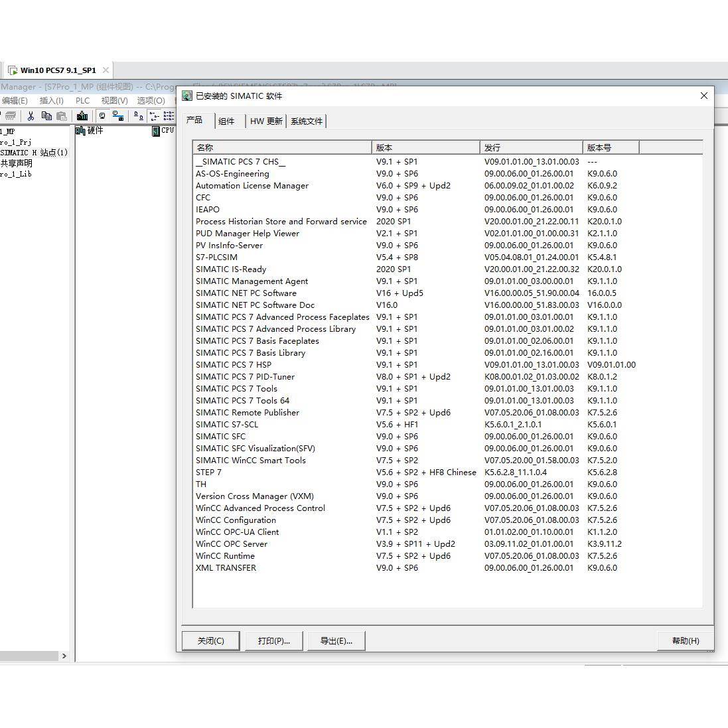Select the ro_1_Lib library tree node
Screen dimensions: 728x728
click(16, 174)
